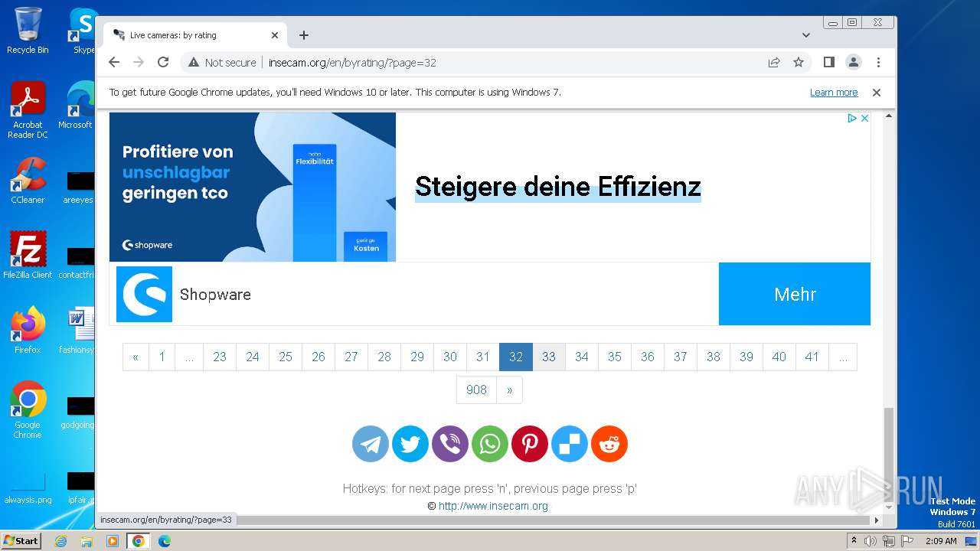Image resolution: width=980 pixels, height=551 pixels.
Task: Bookmark this page with the star icon
Action: (799, 62)
